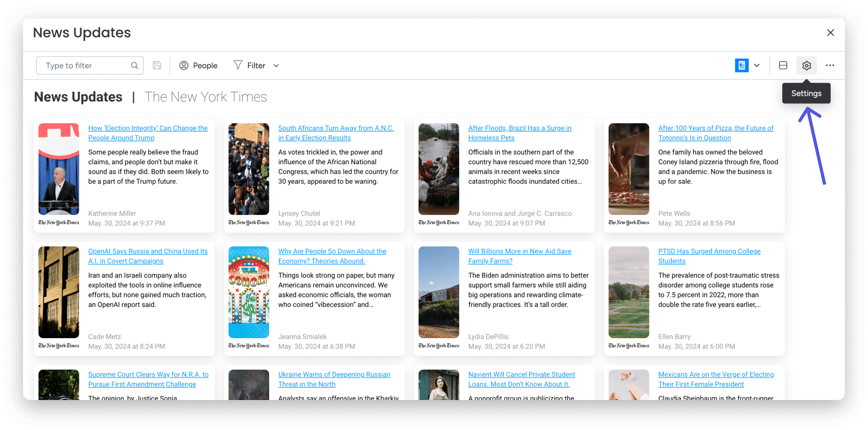Image resolution: width=868 pixels, height=430 pixels.
Task: Open the People filter
Action: point(198,66)
